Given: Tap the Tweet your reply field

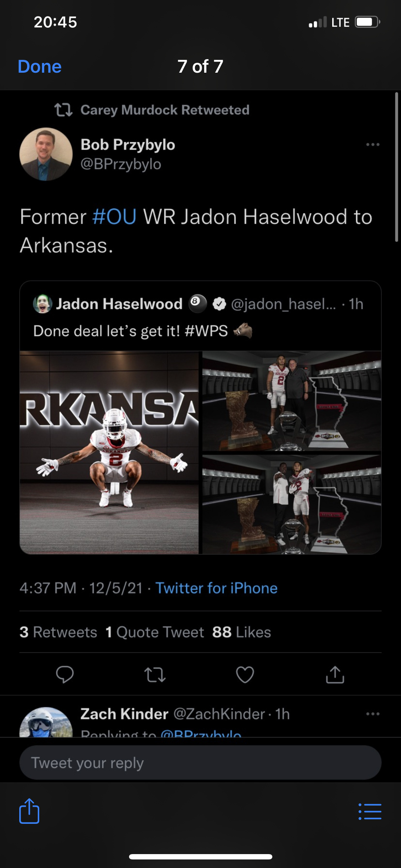Looking at the screenshot, I should click(200, 763).
